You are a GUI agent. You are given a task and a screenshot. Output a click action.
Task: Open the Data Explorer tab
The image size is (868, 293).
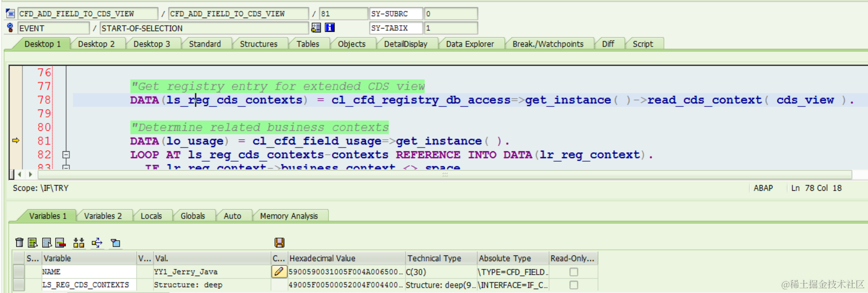click(x=470, y=44)
